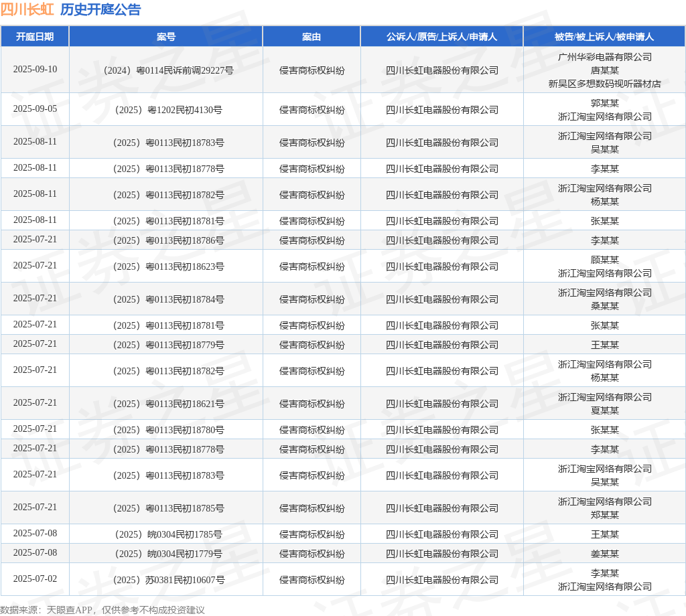The image size is (686, 616).
Task: Select the 被告/被上诉人/被申请人 column header
Action: coord(605,37)
